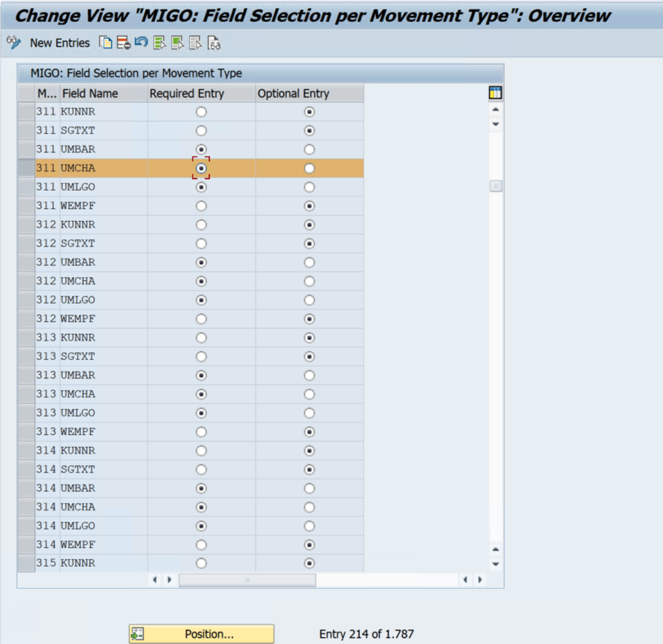The height and width of the screenshot is (644, 663).
Task: Click field name cell 311 SGTXT
Action: tap(103, 131)
